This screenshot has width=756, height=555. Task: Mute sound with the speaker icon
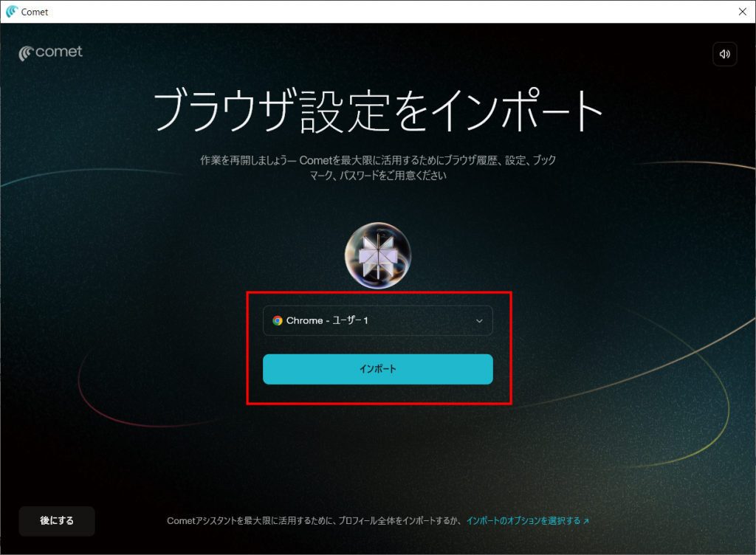pos(724,54)
